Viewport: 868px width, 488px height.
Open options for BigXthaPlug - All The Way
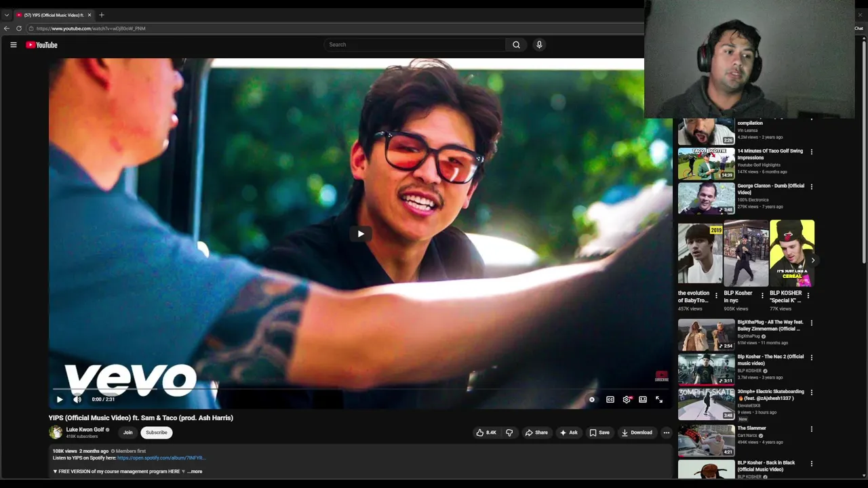[x=811, y=323]
